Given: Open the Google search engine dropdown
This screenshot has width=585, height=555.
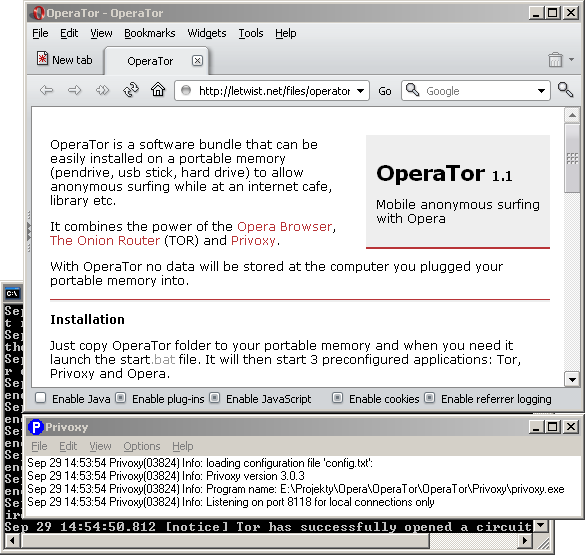Looking at the screenshot, I should coord(541,91).
